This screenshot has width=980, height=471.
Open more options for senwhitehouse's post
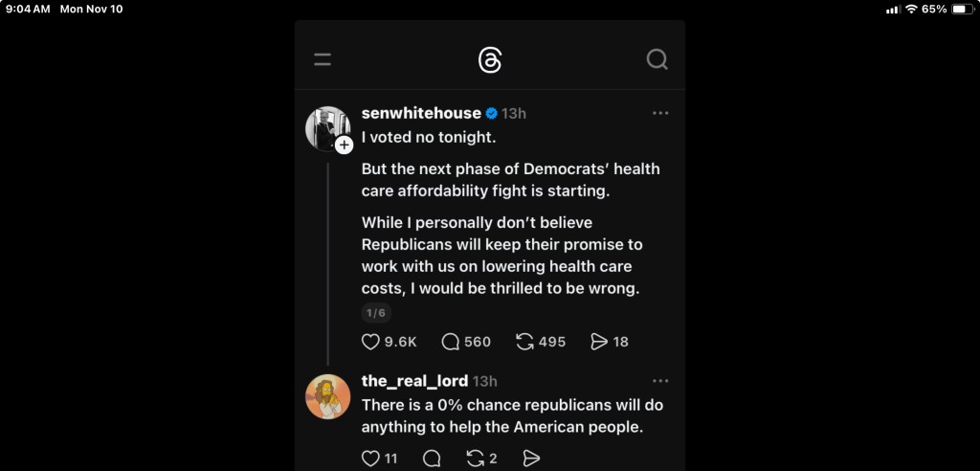click(660, 113)
